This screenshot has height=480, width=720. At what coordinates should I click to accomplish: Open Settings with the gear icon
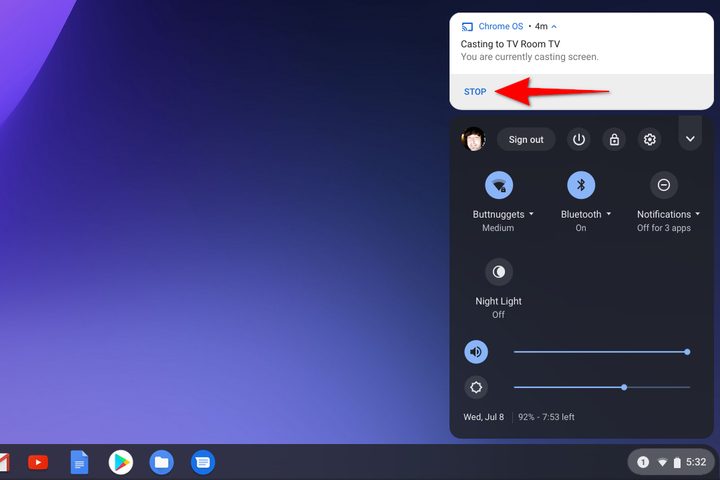(649, 139)
